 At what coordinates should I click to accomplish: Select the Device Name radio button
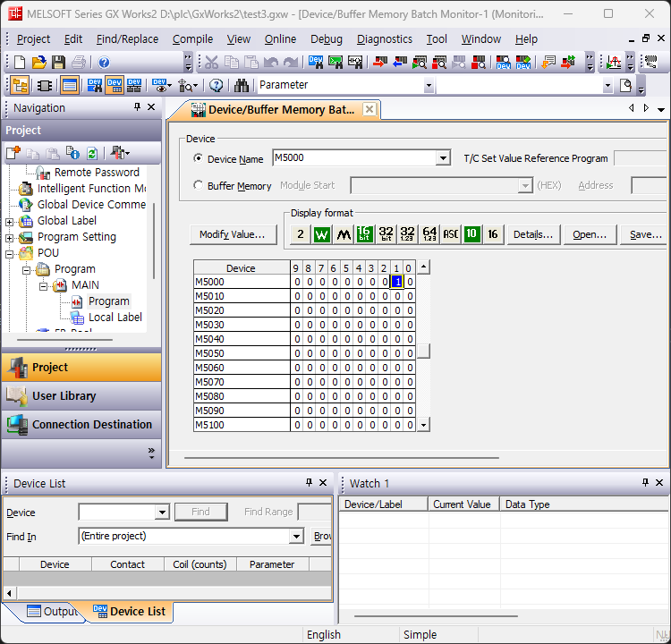[198, 158]
